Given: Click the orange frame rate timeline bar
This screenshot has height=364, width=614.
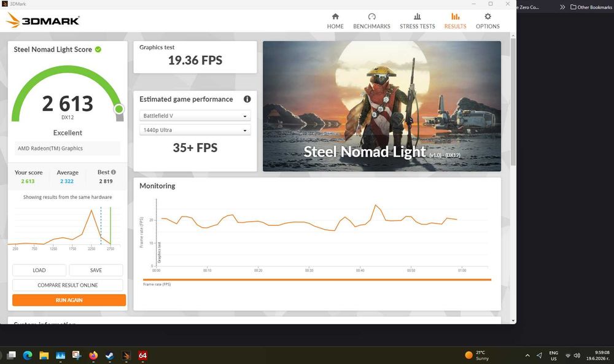Looking at the screenshot, I should tap(317, 279).
